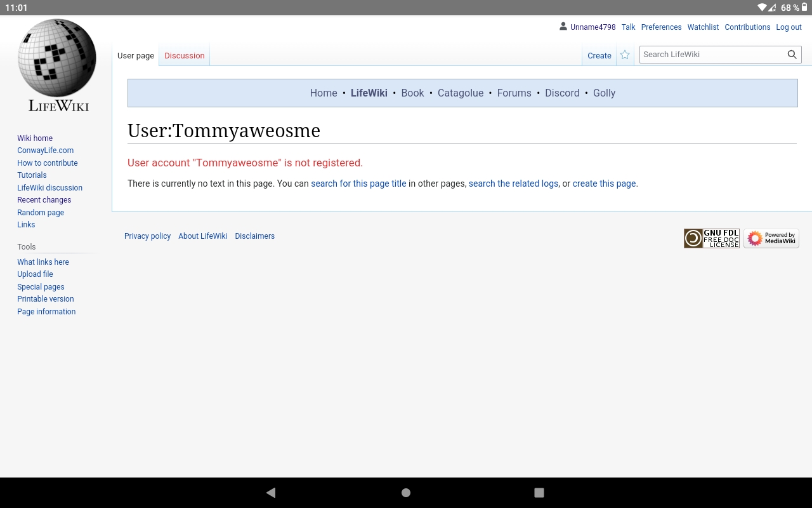The width and height of the screenshot is (812, 508).
Task: Tap the Android home circle button
Action: (x=406, y=492)
